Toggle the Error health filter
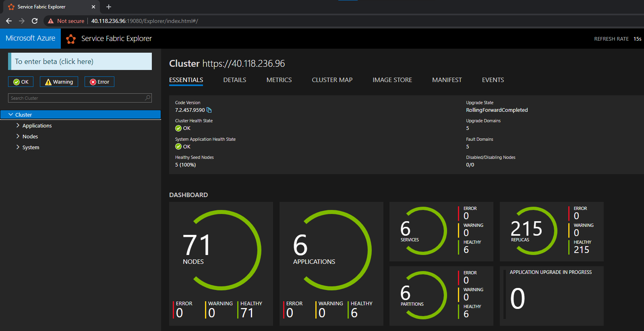644x331 pixels. point(99,82)
